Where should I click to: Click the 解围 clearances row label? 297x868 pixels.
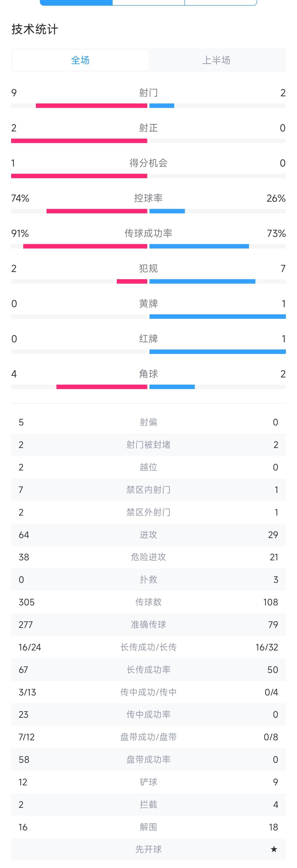pos(148,827)
